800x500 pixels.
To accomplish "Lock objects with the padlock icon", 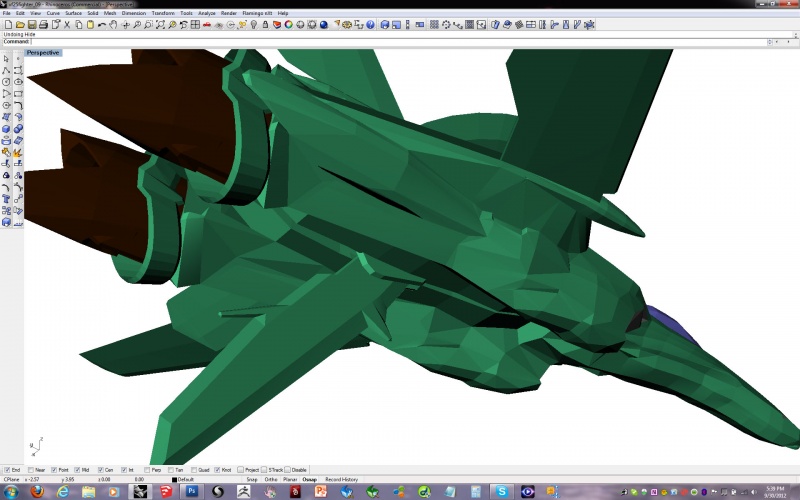I will point(265,24).
